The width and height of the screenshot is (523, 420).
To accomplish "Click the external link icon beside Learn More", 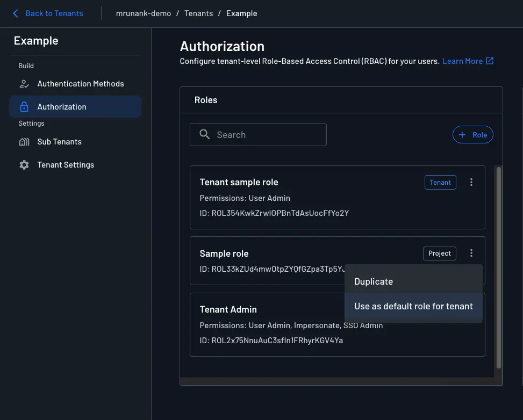I will (x=489, y=60).
